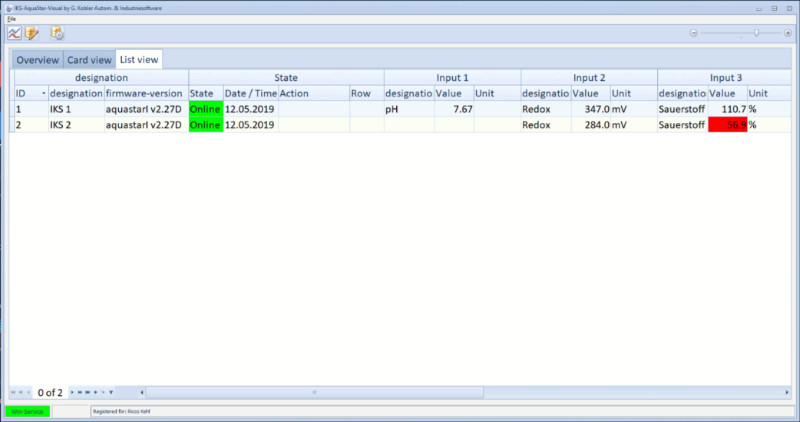800x422 pixels.
Task: Sort by the ID column dropdown arrow
Action: point(43,93)
